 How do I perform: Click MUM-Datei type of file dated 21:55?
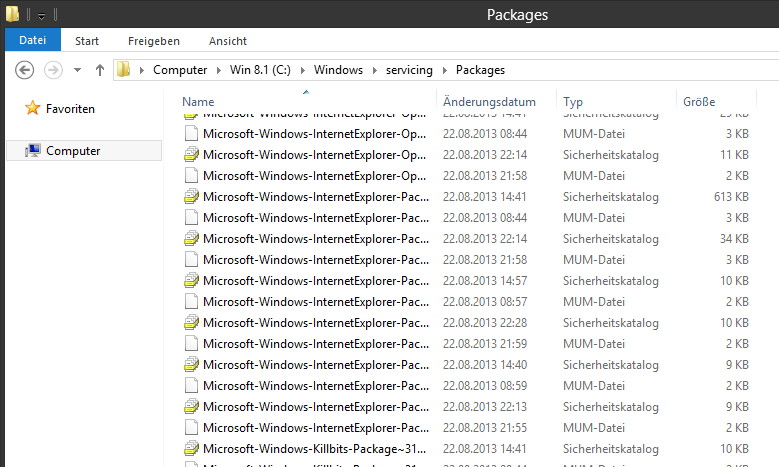(x=594, y=427)
